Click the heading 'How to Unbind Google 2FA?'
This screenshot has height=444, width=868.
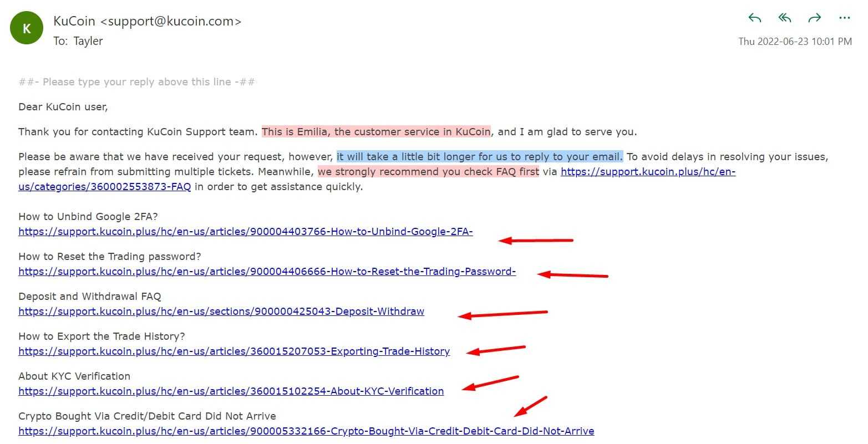pyautogui.click(x=88, y=217)
